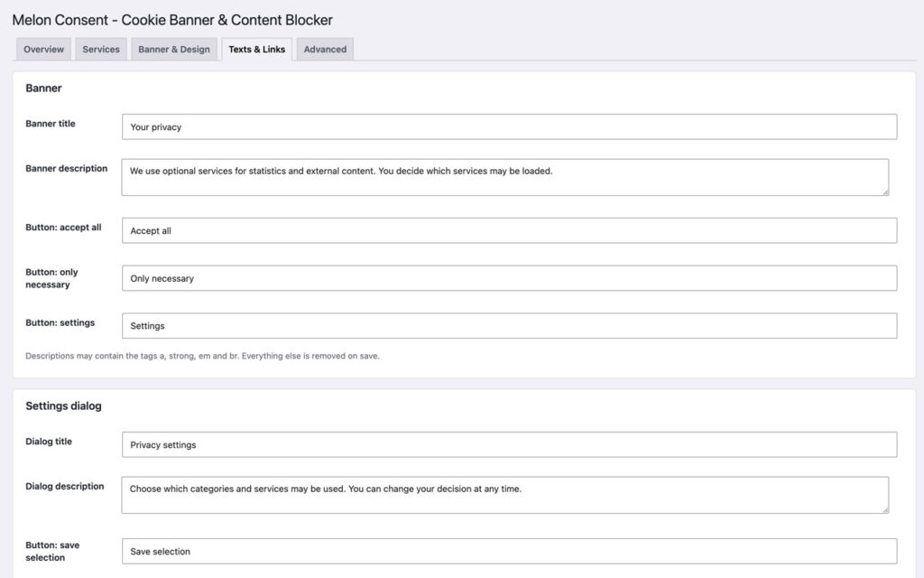Viewport: 924px width, 578px height.
Task: Click the Button: settings label
Action: pyautogui.click(x=60, y=322)
